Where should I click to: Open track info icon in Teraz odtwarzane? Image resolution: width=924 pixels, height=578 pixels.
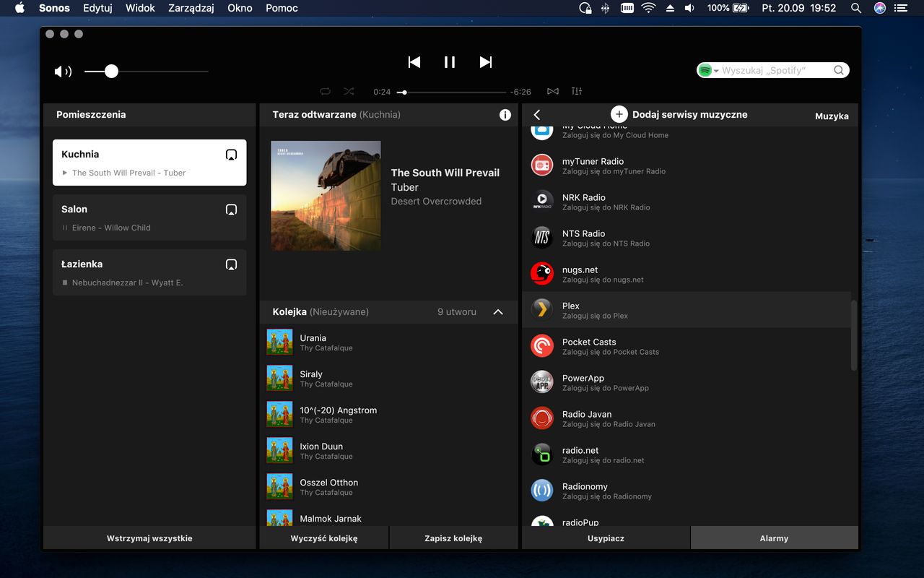(x=505, y=115)
